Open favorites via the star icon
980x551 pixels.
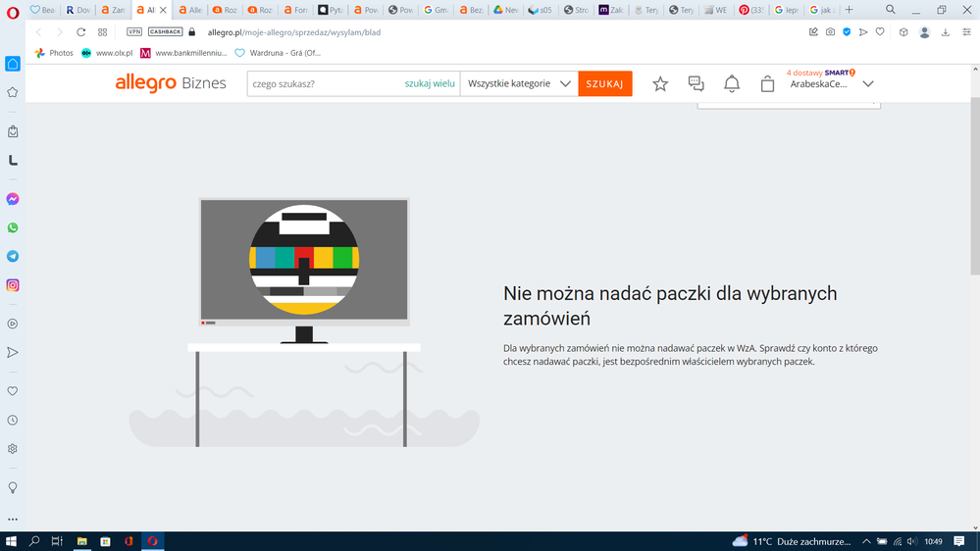coord(660,83)
